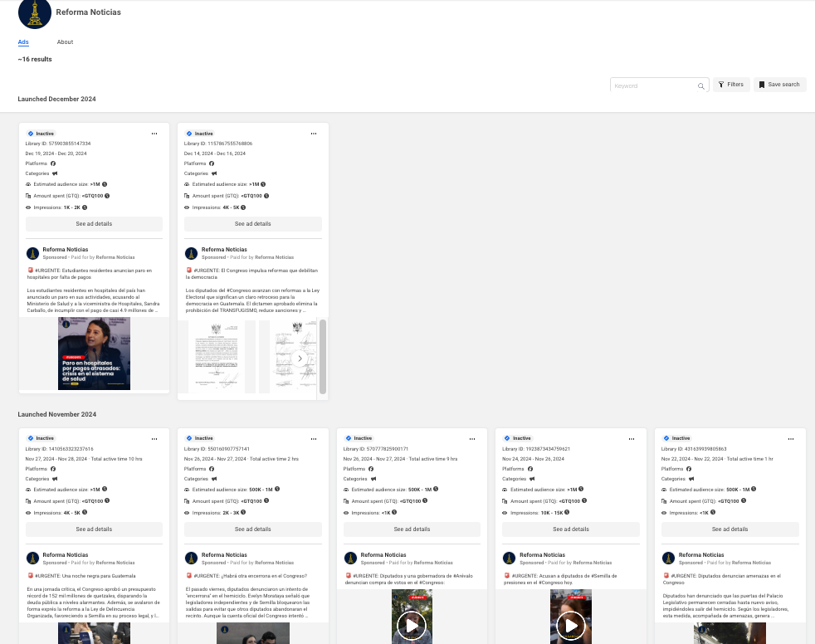Open Reforma Noticias page link in ad 550160907757141
Image resolution: width=815 pixels, height=644 pixels.
click(x=225, y=555)
